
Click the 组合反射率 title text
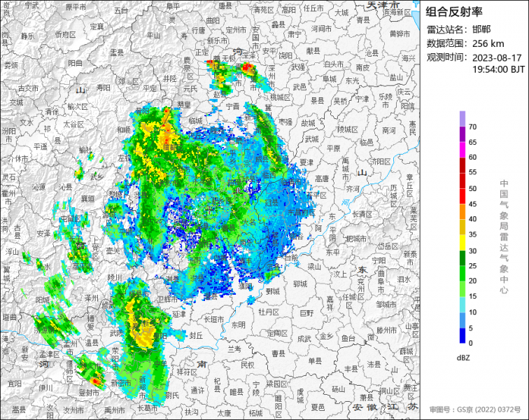pyautogui.click(x=454, y=12)
